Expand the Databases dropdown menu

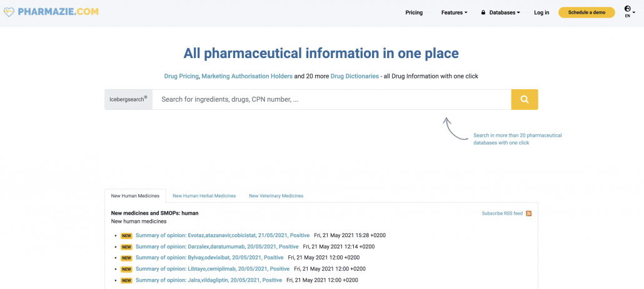(505, 12)
